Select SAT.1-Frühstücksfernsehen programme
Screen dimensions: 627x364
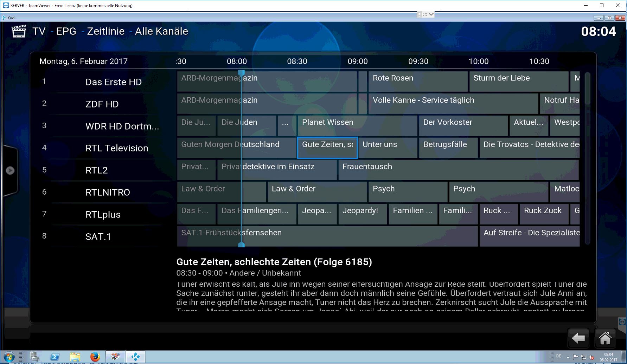[x=327, y=236]
